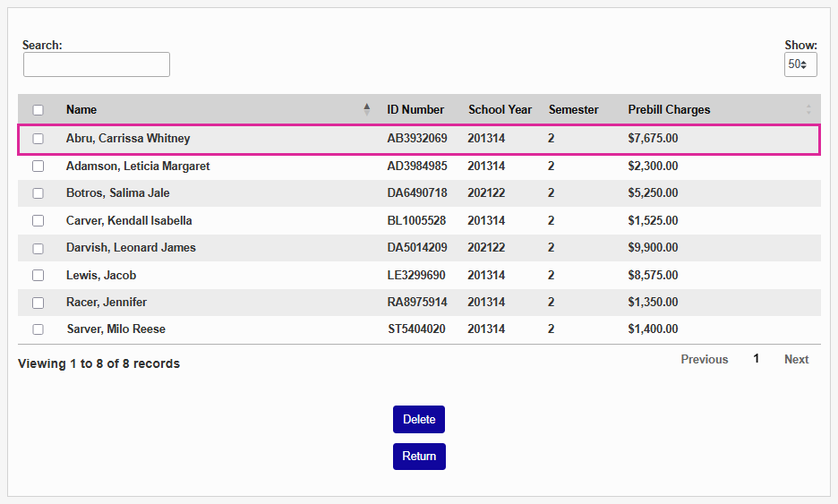Viewport: 838px width, 504px height.
Task: Focus the Search text field
Action: [97, 64]
